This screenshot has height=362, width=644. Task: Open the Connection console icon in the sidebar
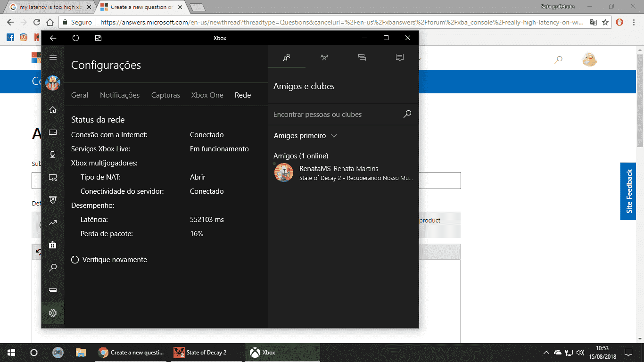click(53, 290)
